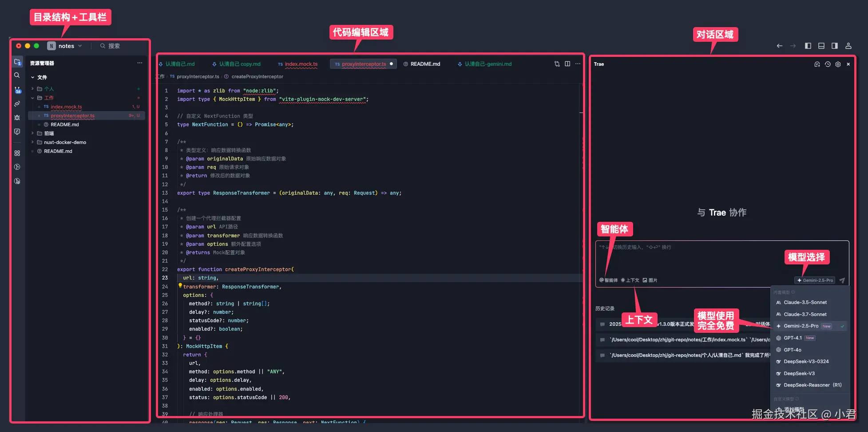Select Gemini-2.5-Pro in the model list
The width and height of the screenshot is (868, 432).
[810, 326]
